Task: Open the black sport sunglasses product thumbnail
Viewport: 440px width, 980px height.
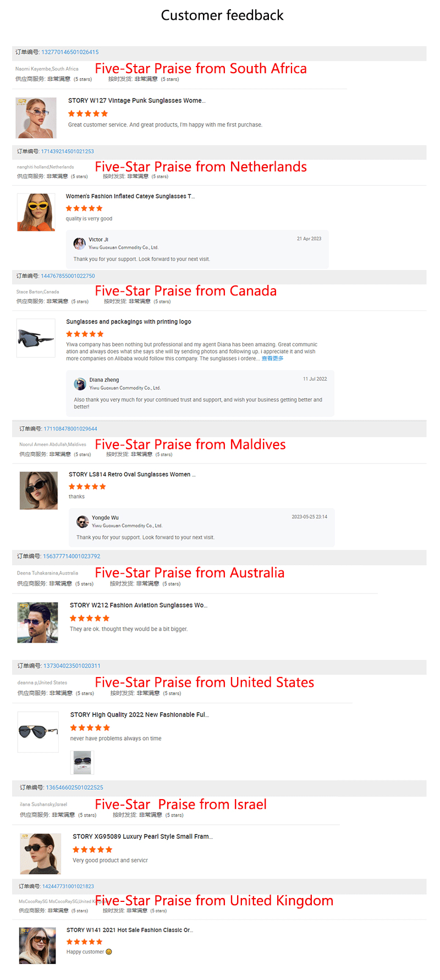Action: pyautogui.click(x=36, y=338)
